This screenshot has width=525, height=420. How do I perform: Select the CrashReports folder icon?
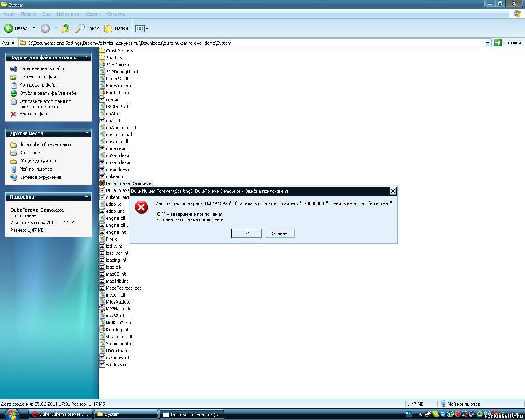click(102, 51)
